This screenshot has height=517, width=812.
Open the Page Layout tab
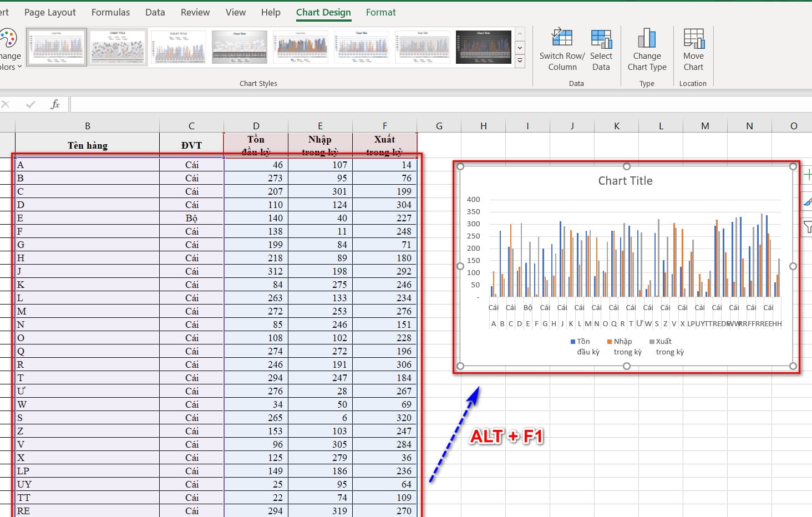pos(50,12)
